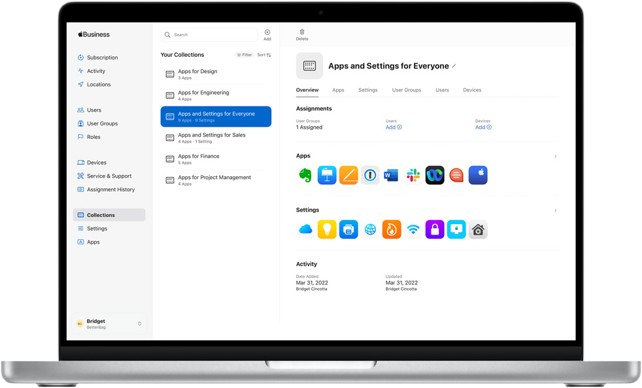Switch to the User Groups tab
This screenshot has width=642, height=388.
coord(406,90)
